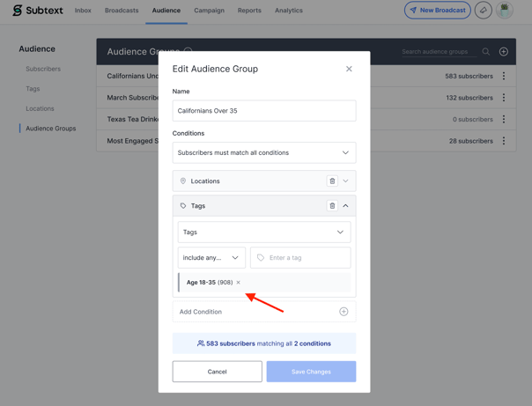
Task: Expand the Locations condition section
Action: tap(346, 181)
